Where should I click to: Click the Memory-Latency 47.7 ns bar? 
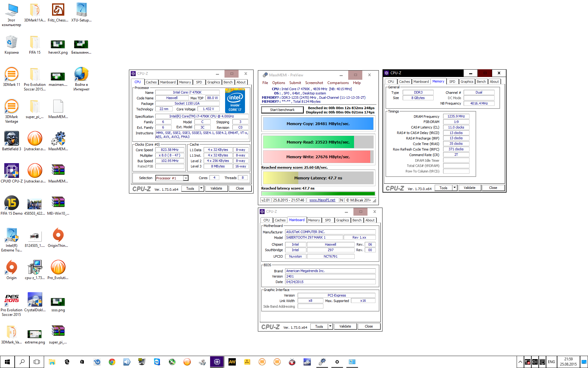[x=318, y=178]
